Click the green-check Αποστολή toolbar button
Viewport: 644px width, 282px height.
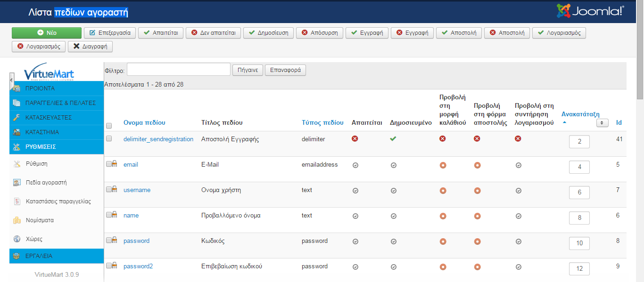459,33
